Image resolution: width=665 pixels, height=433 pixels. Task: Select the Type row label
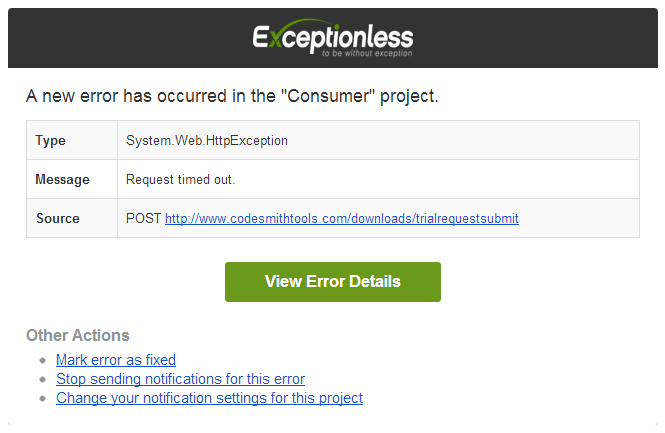coord(50,141)
